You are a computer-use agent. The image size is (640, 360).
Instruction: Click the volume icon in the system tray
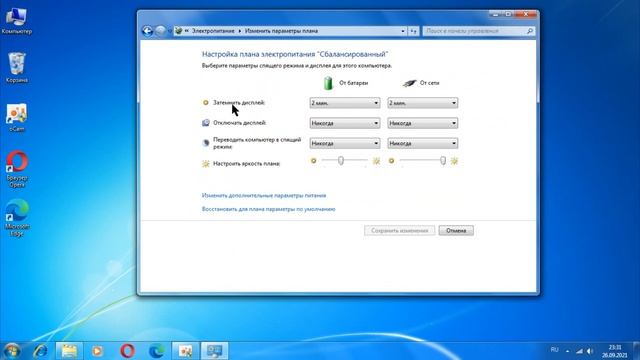pos(590,351)
